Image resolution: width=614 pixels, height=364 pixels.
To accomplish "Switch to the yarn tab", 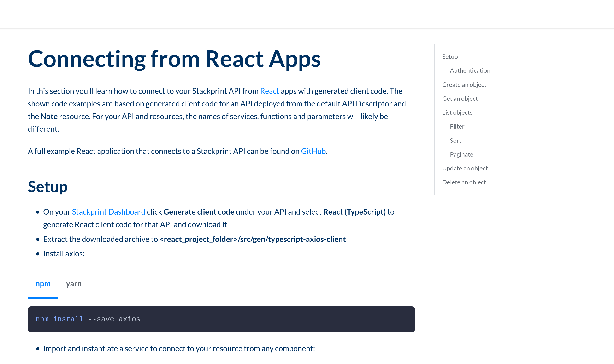I will [74, 284].
